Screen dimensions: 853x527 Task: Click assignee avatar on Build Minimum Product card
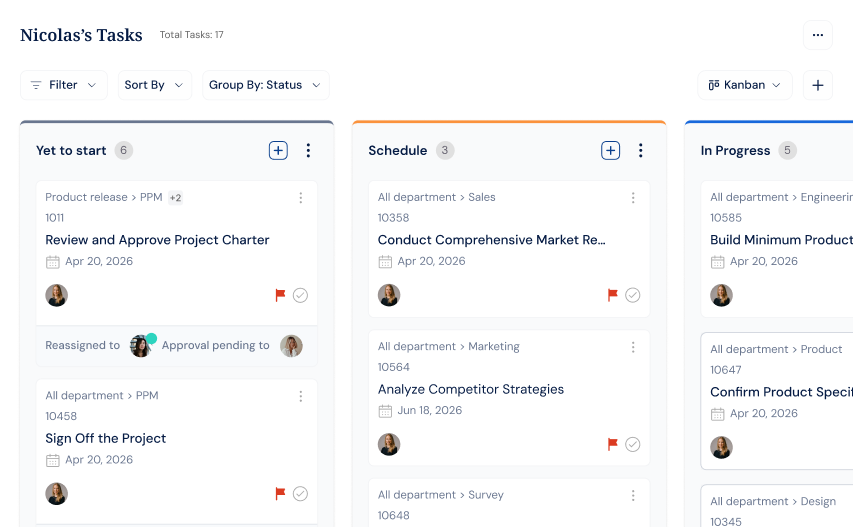[721, 295]
